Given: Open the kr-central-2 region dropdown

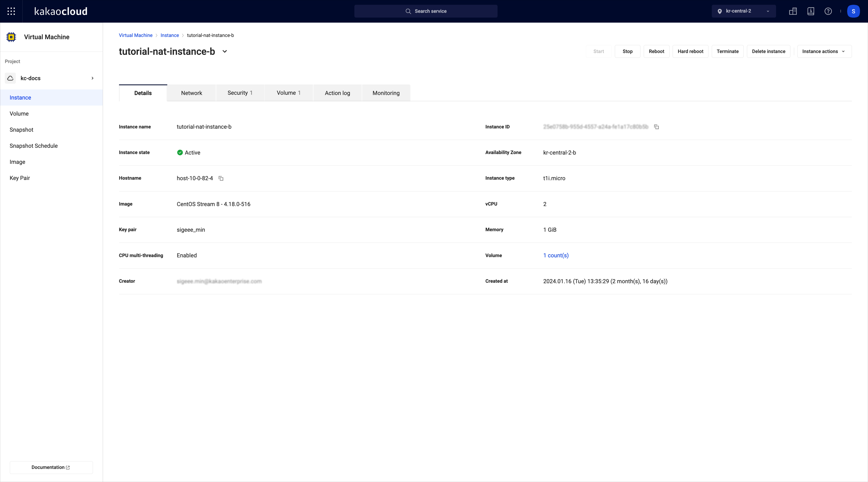Looking at the screenshot, I should click(744, 11).
